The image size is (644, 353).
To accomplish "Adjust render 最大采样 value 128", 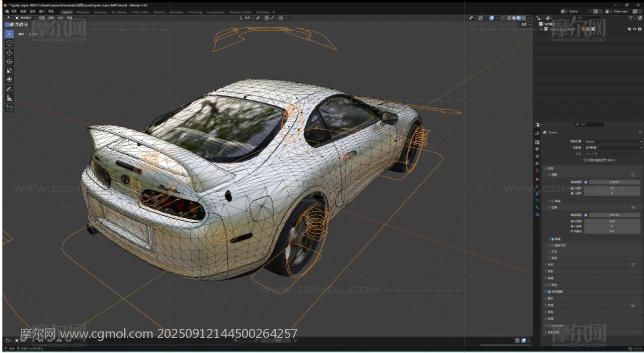I will click(612, 221).
